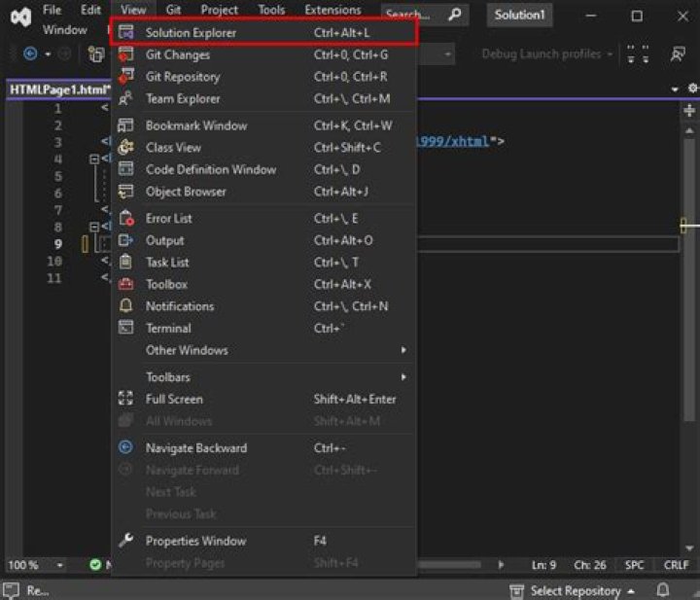
Task: Open the Window menu
Action: [x=65, y=29]
